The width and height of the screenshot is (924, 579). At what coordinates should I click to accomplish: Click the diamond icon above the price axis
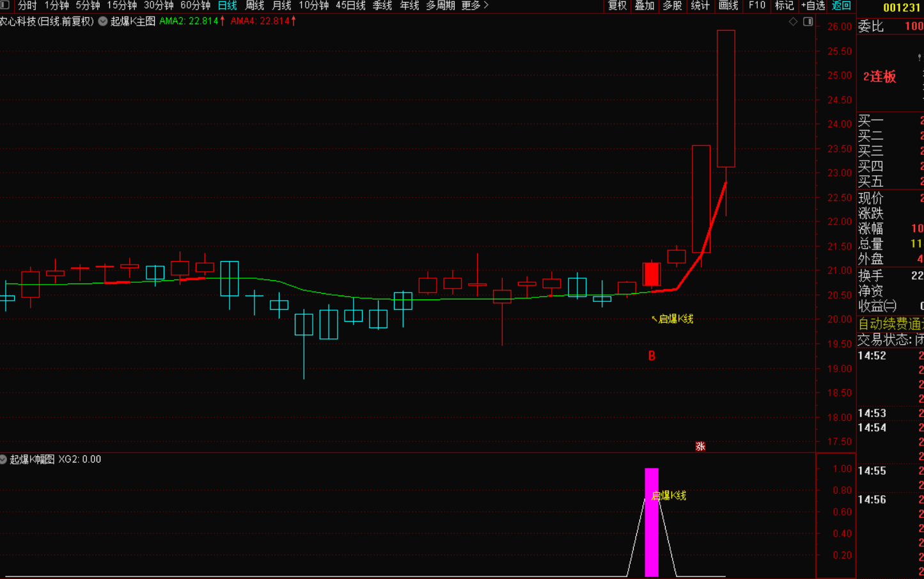(793, 22)
